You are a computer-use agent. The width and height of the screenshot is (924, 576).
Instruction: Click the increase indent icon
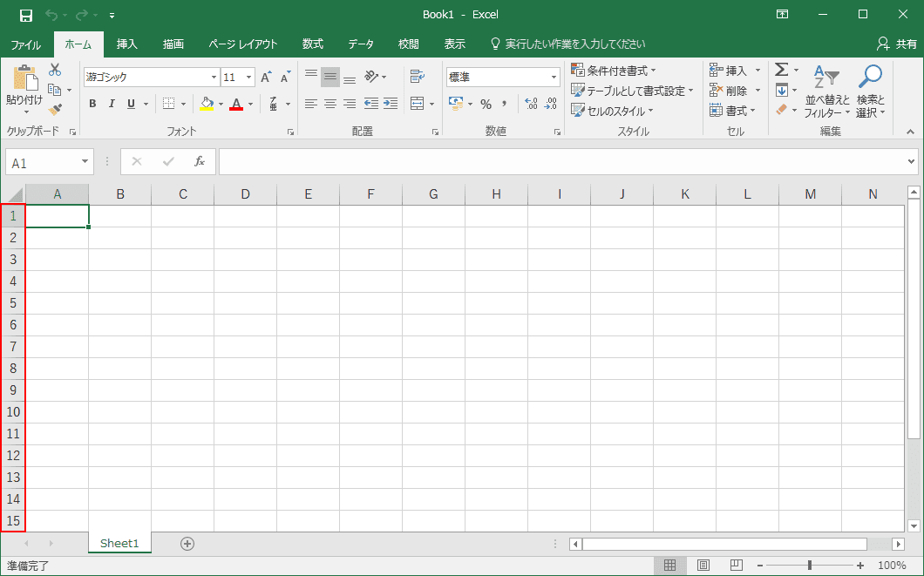point(391,104)
